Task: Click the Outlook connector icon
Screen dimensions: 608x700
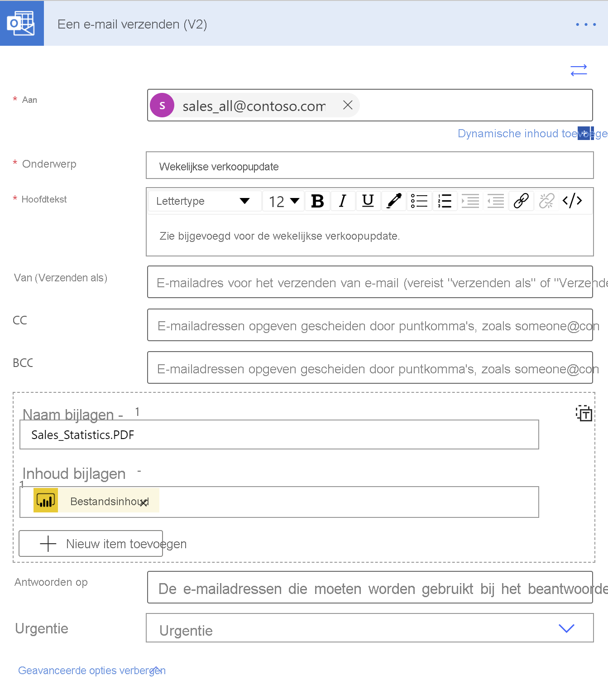Action: (x=21, y=23)
